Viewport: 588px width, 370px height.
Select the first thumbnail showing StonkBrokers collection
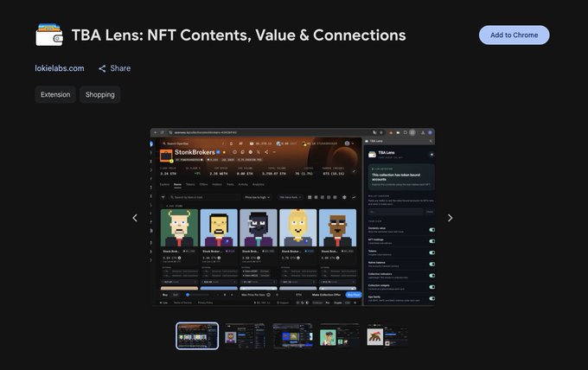(x=197, y=336)
